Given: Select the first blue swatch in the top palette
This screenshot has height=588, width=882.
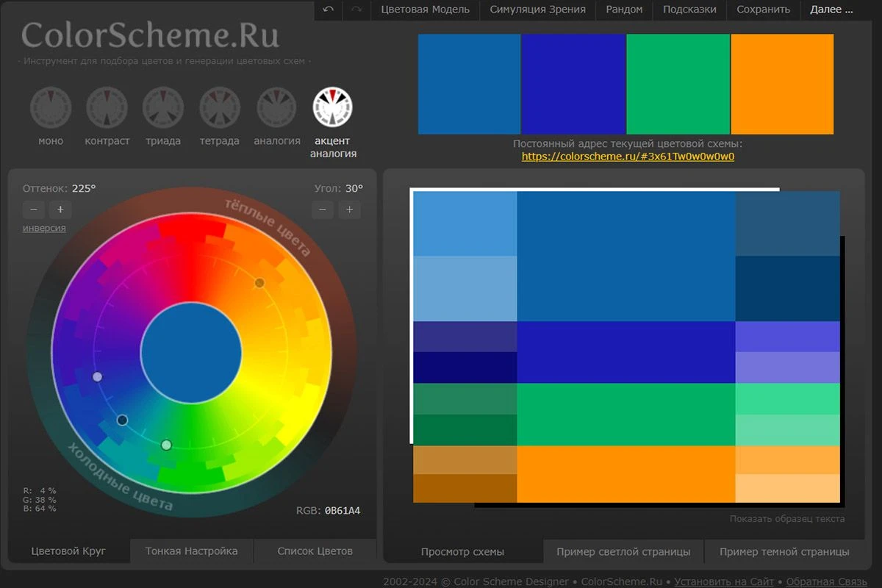Looking at the screenshot, I should pyautogui.click(x=470, y=84).
